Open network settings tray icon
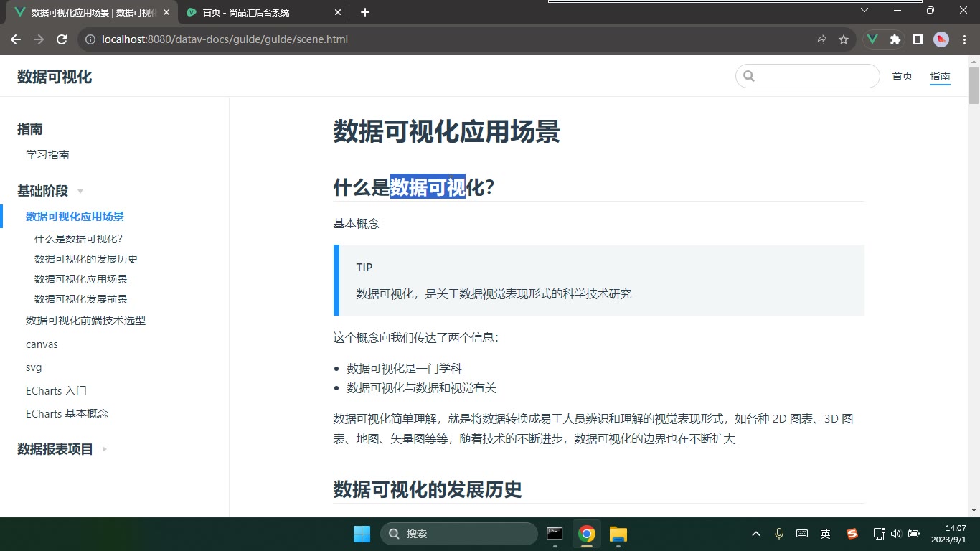Viewport: 980px width, 551px height. [879, 534]
